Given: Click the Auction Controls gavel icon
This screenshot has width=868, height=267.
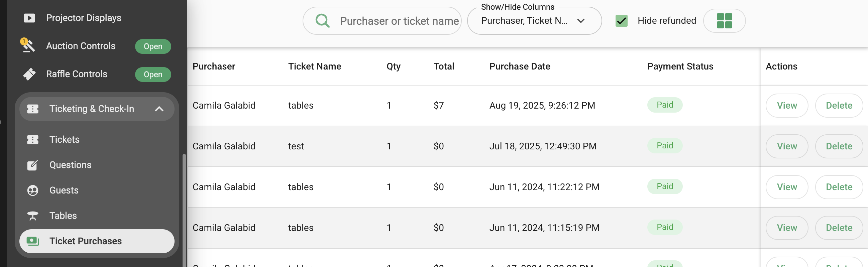Looking at the screenshot, I should click(x=29, y=46).
